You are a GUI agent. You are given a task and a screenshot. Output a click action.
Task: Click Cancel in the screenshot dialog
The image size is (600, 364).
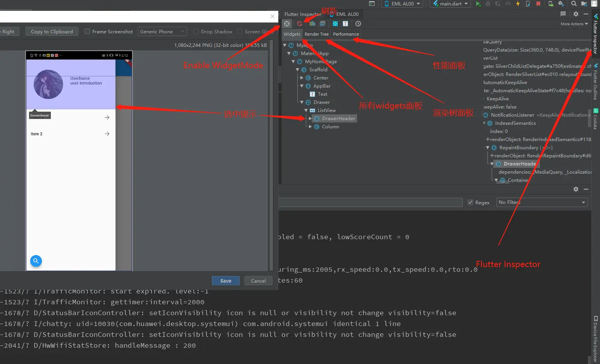(x=258, y=281)
